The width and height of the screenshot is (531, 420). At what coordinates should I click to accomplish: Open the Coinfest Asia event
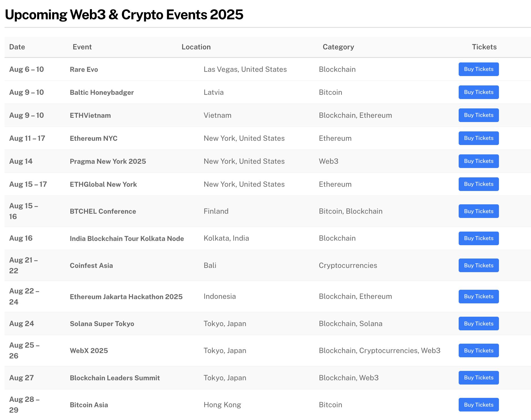click(x=91, y=266)
